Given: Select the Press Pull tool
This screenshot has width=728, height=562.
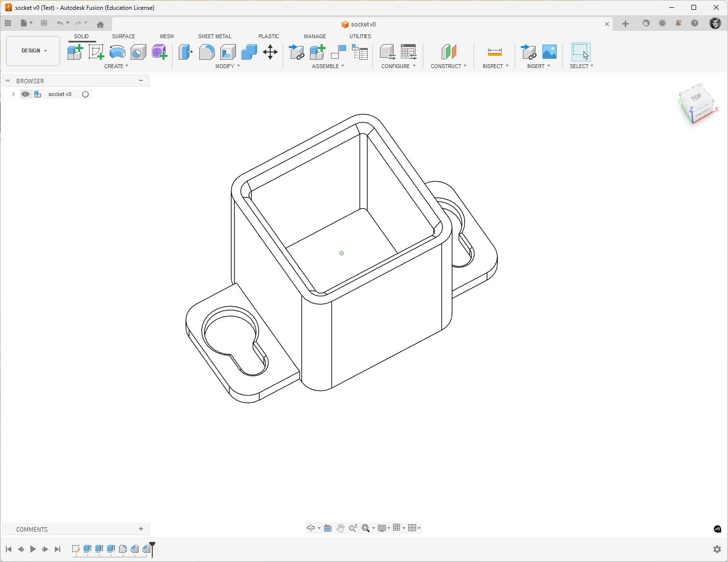Looking at the screenshot, I should point(186,52).
